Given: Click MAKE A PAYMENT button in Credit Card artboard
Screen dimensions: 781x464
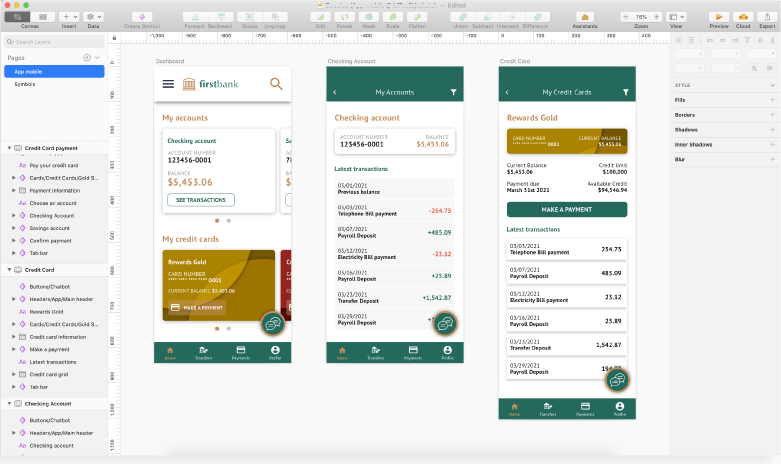Looking at the screenshot, I should point(566,210).
